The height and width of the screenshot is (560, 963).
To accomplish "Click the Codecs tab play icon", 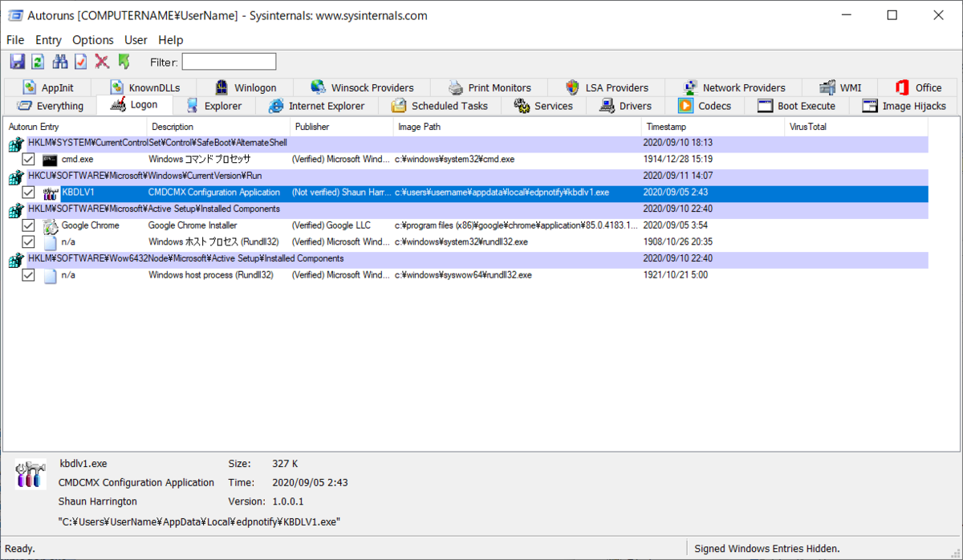I will click(685, 106).
